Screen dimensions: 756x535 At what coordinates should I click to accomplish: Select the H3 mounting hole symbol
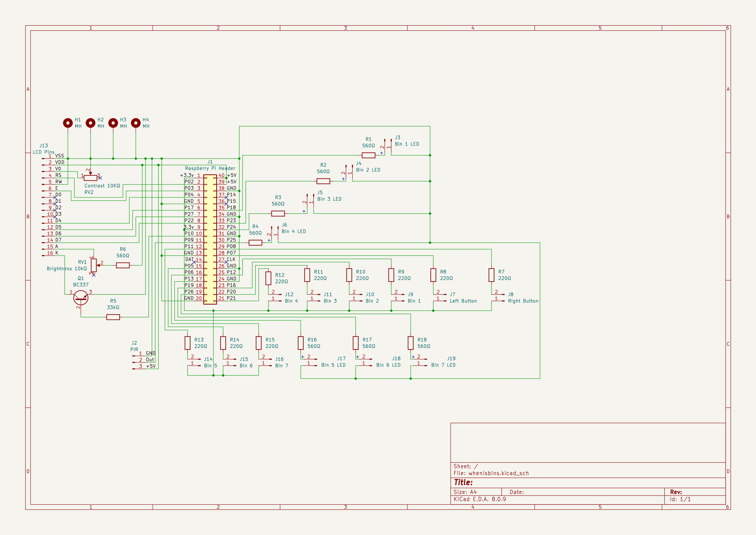(x=113, y=123)
